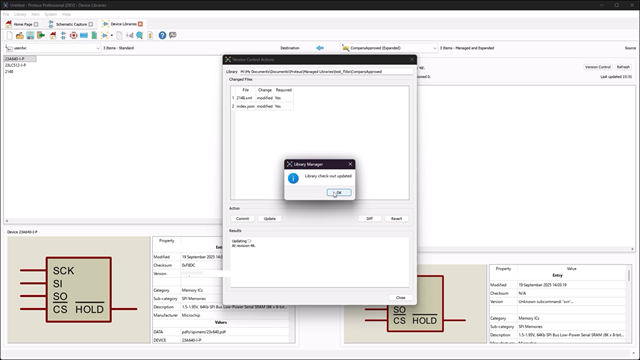This screenshot has width=640, height=360.
Task: Click the yellow page icon in the toolbar
Action: (150, 36)
